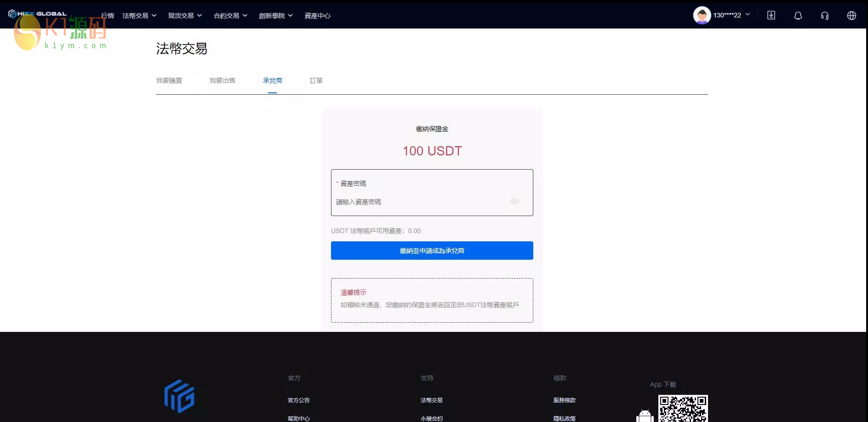
Task: Expand the 法幣交易 navigation dropdown
Action: pyautogui.click(x=139, y=15)
